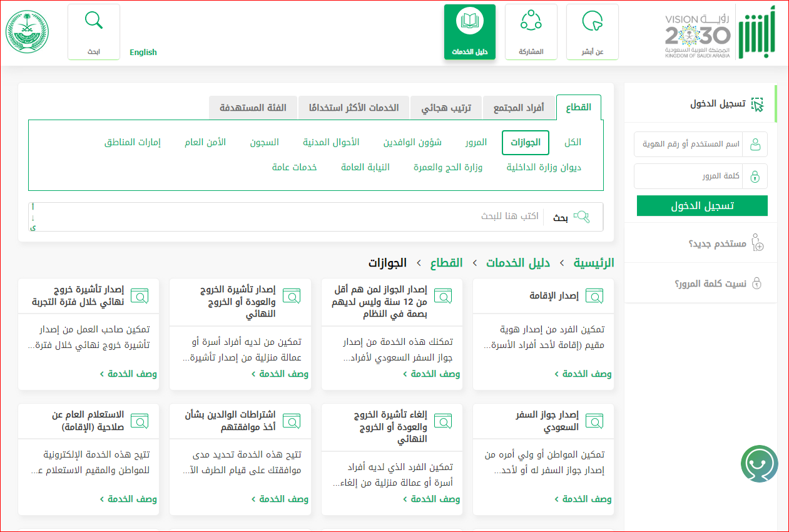This screenshot has width=789, height=532.
Task: Click the إصدار جواز السفر السعودي card icon
Action: (x=594, y=421)
